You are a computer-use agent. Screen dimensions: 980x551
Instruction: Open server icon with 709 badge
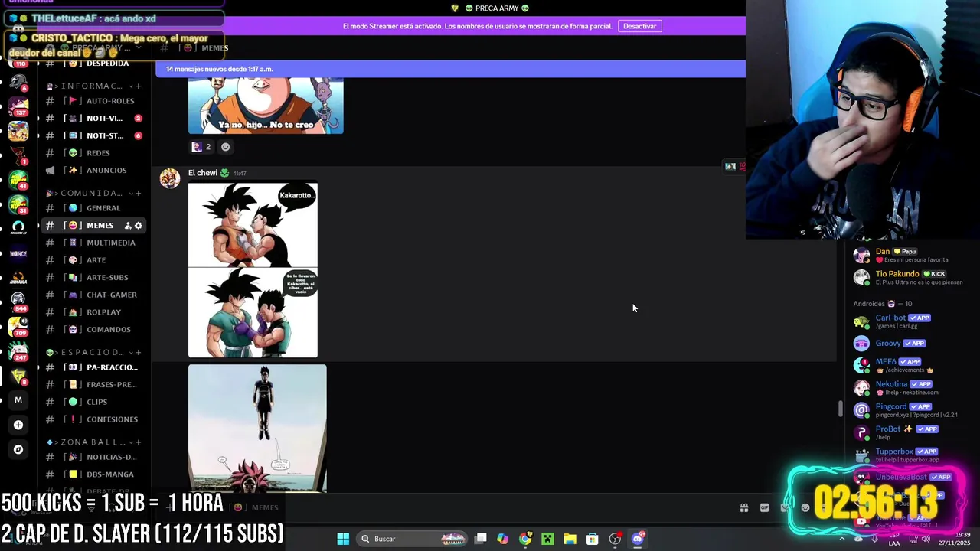[18, 326]
